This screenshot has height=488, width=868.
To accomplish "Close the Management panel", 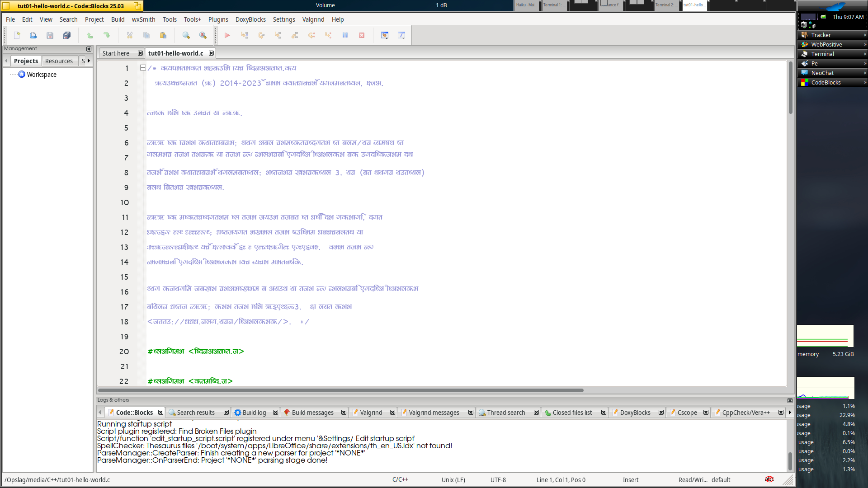I will point(89,49).
